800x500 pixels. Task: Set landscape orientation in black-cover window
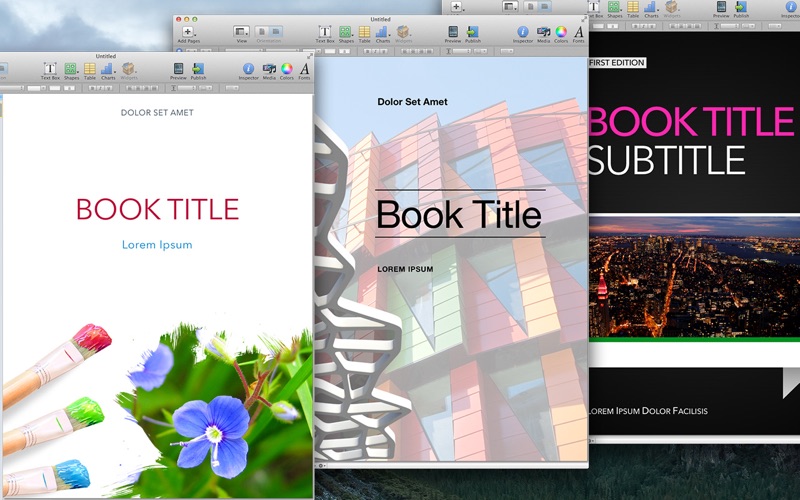coord(544,6)
